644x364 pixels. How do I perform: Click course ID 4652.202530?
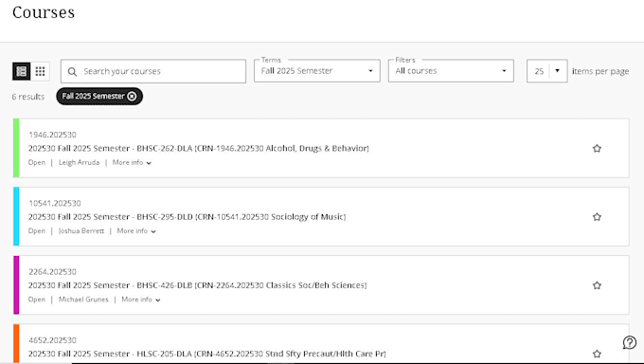pos(52,340)
